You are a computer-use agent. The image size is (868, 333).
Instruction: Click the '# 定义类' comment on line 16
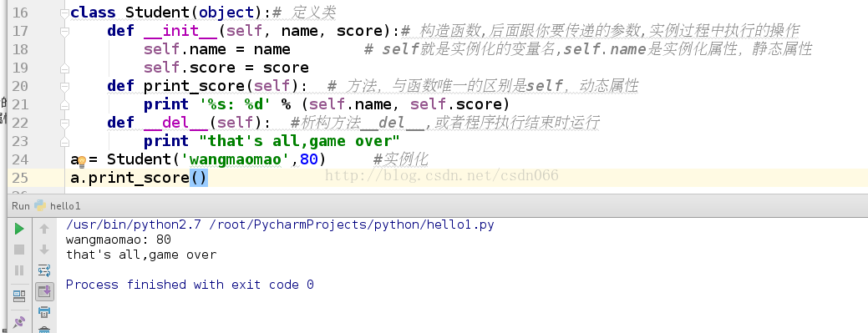pos(304,13)
